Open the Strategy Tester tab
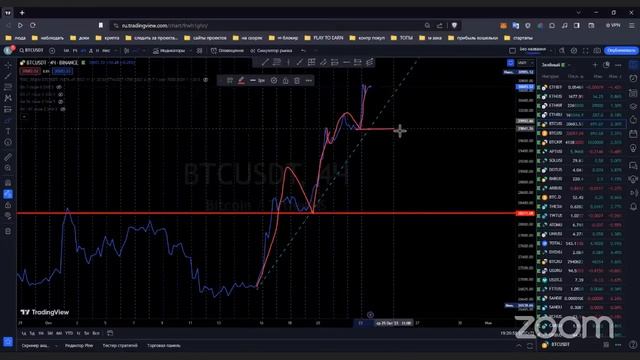The image size is (640, 360). coord(120,346)
